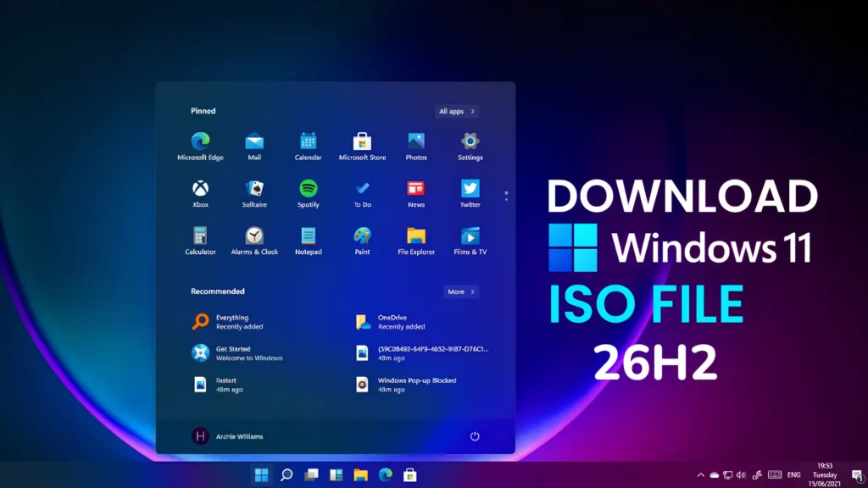Image resolution: width=868 pixels, height=488 pixels.
Task: Click the volume speaker tray icon
Action: [x=741, y=474]
